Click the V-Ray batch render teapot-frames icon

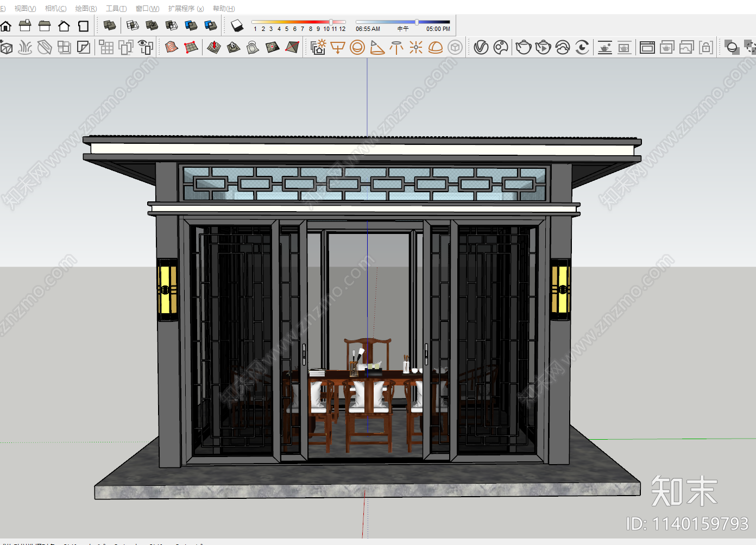[x=667, y=48]
